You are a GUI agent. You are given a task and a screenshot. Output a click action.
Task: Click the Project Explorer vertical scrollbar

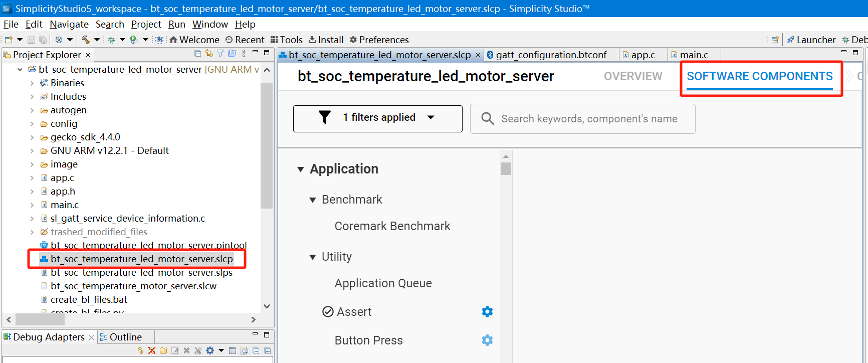pyautogui.click(x=267, y=145)
